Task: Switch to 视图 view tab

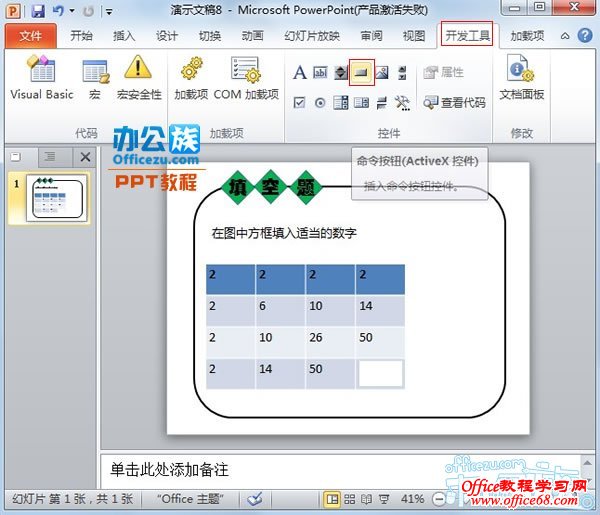Action: [414, 36]
